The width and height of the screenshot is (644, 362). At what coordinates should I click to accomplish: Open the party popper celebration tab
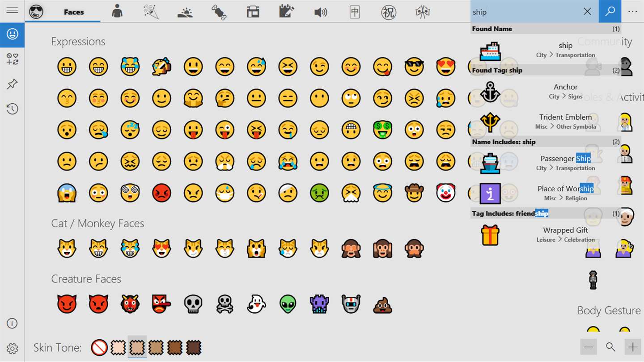pyautogui.click(x=151, y=12)
